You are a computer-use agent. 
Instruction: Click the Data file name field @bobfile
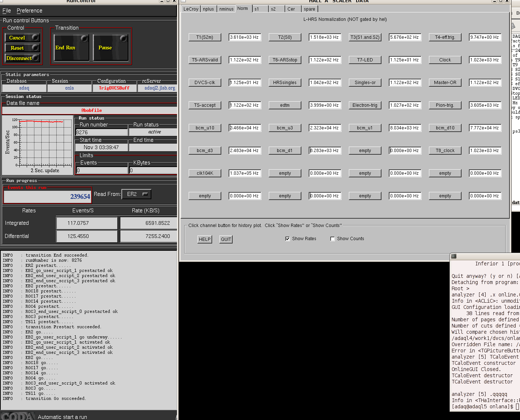pyautogui.click(x=90, y=110)
